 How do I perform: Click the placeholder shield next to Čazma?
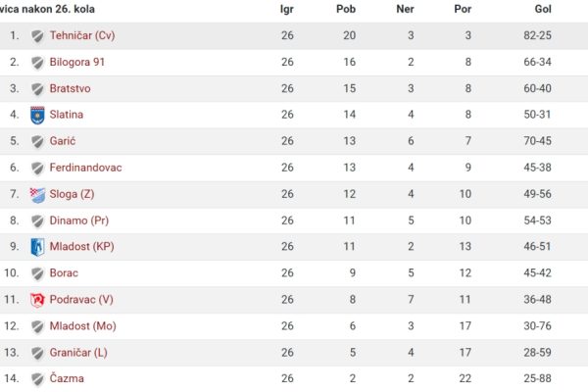[37, 379]
